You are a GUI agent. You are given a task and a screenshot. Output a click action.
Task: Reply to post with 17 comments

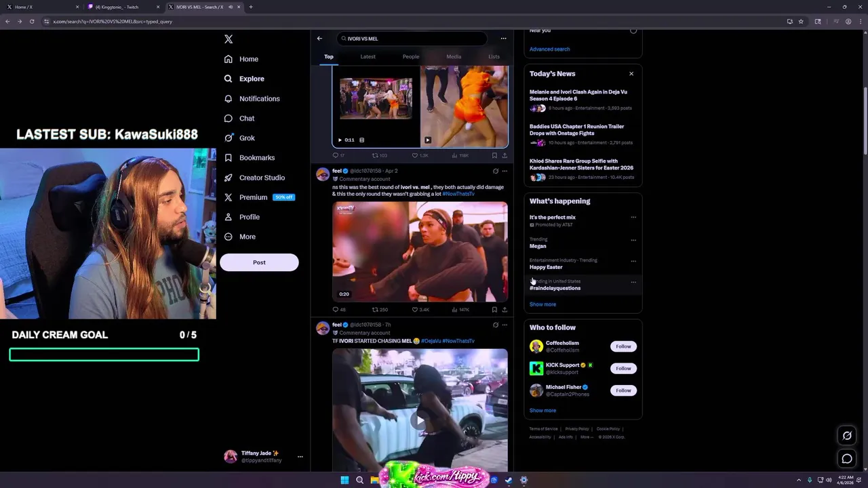click(x=338, y=155)
